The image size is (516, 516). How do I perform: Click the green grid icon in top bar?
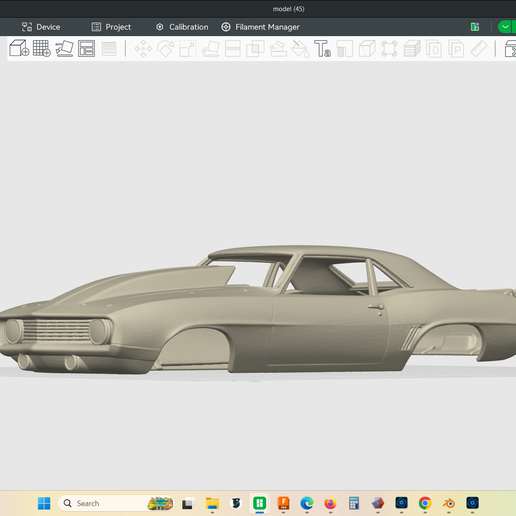pos(475,27)
